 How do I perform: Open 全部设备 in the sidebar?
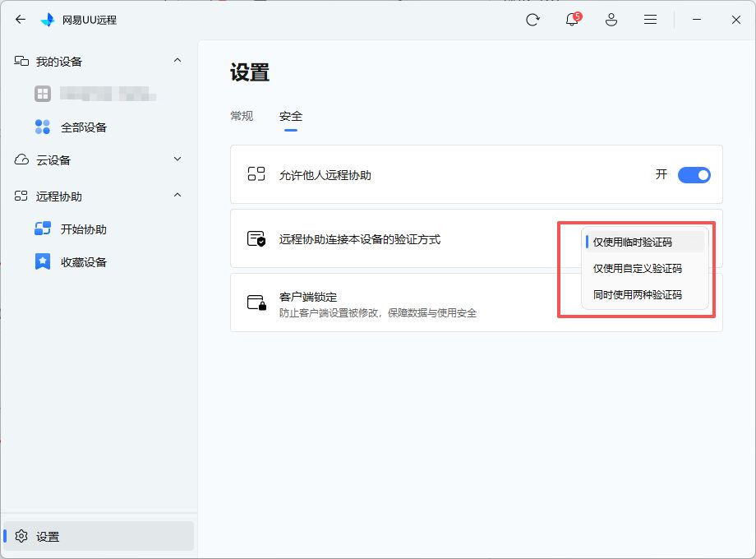click(x=84, y=127)
